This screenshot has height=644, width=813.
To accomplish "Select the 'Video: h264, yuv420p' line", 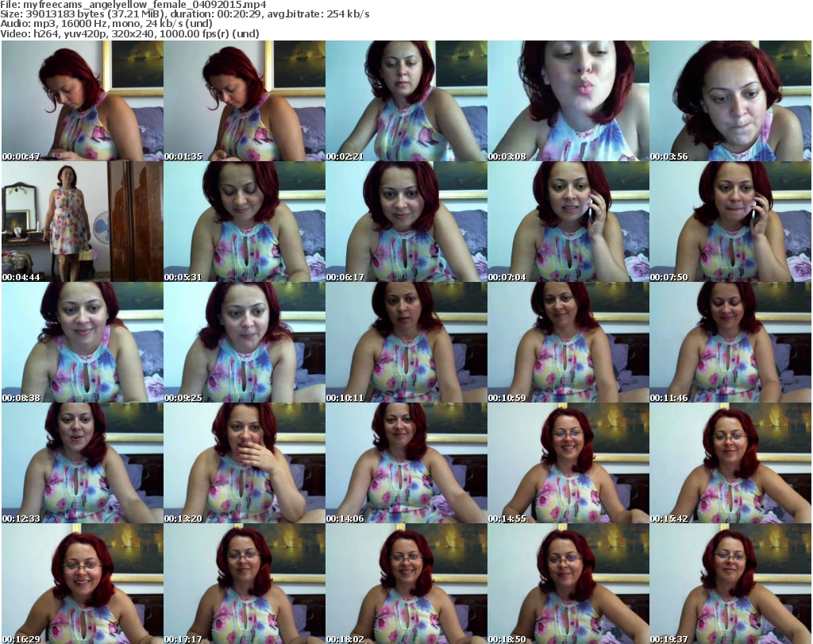I will pyautogui.click(x=129, y=33).
